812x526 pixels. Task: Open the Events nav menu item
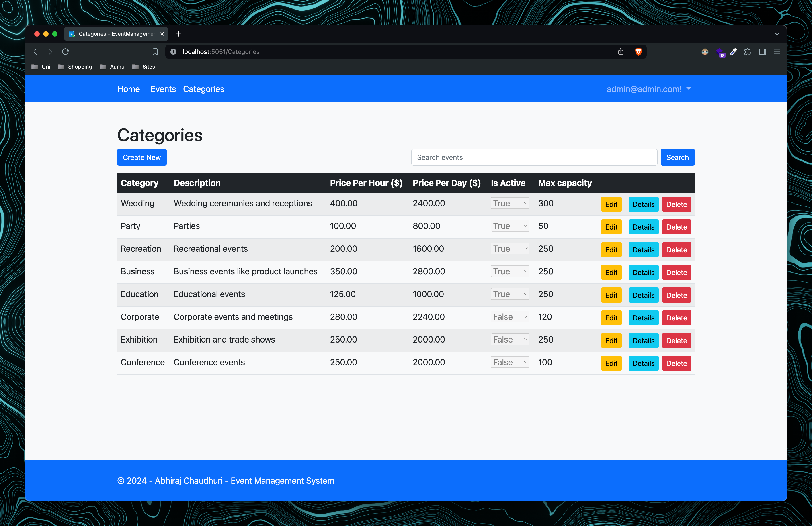163,89
